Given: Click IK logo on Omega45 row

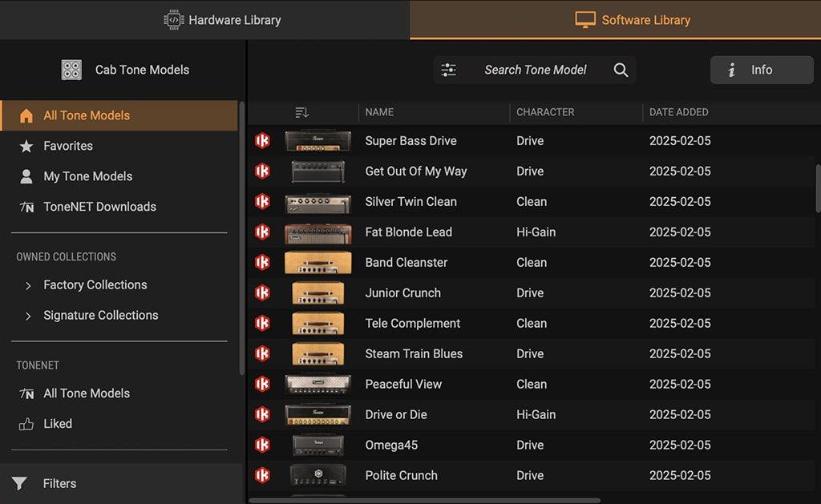Looking at the screenshot, I should [262, 445].
